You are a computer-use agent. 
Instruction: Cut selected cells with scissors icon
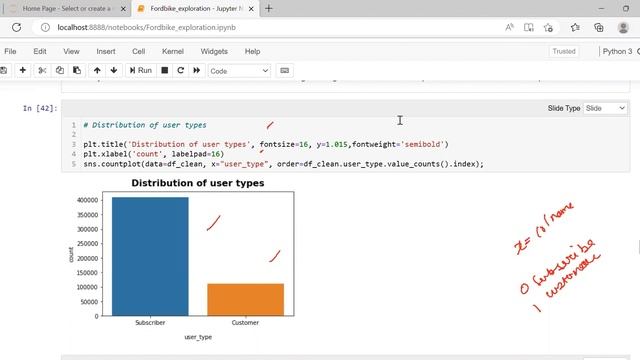(42, 71)
